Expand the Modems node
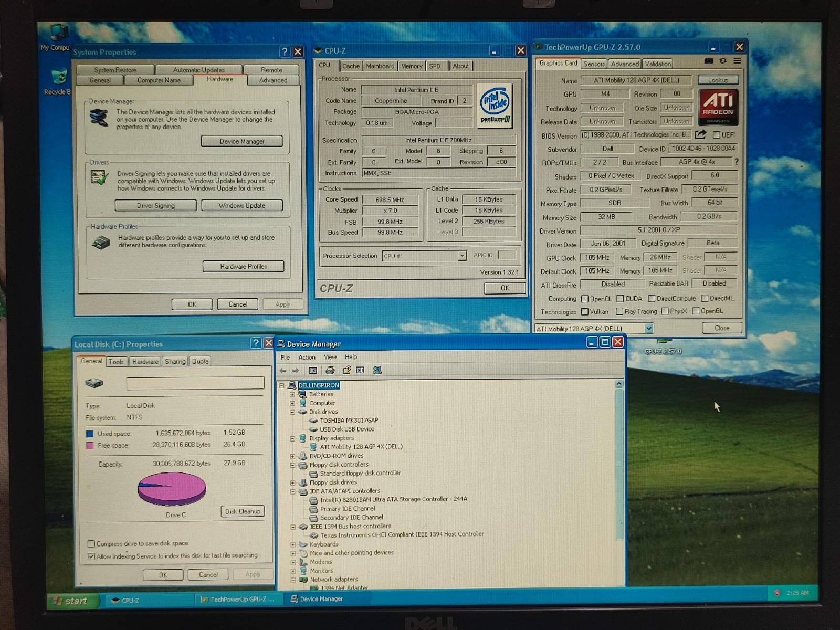 pos(293,562)
